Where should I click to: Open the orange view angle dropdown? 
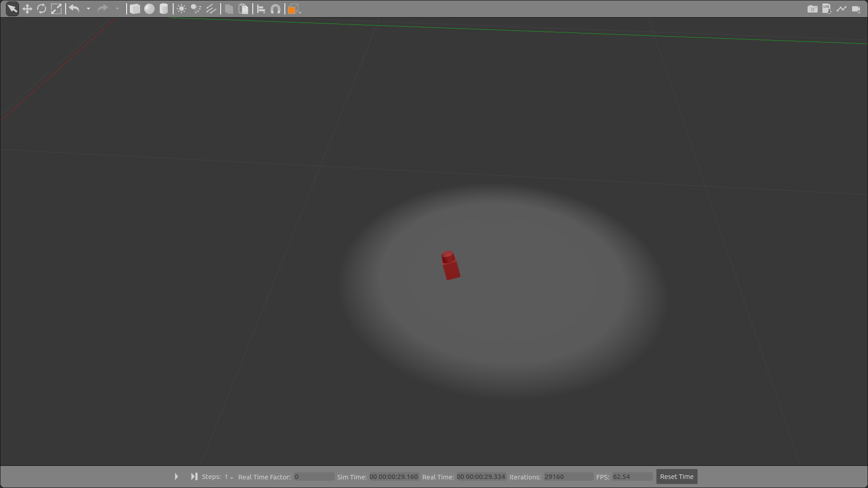point(294,9)
